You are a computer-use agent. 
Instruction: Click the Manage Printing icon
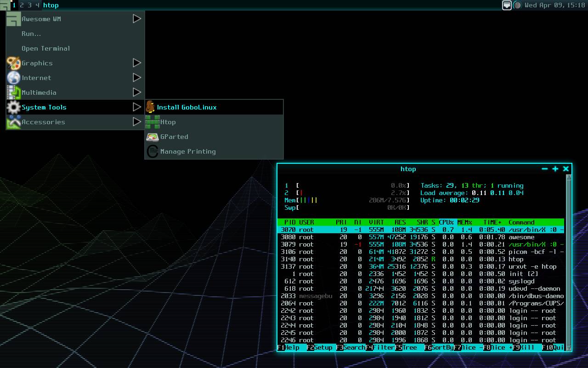click(x=153, y=151)
